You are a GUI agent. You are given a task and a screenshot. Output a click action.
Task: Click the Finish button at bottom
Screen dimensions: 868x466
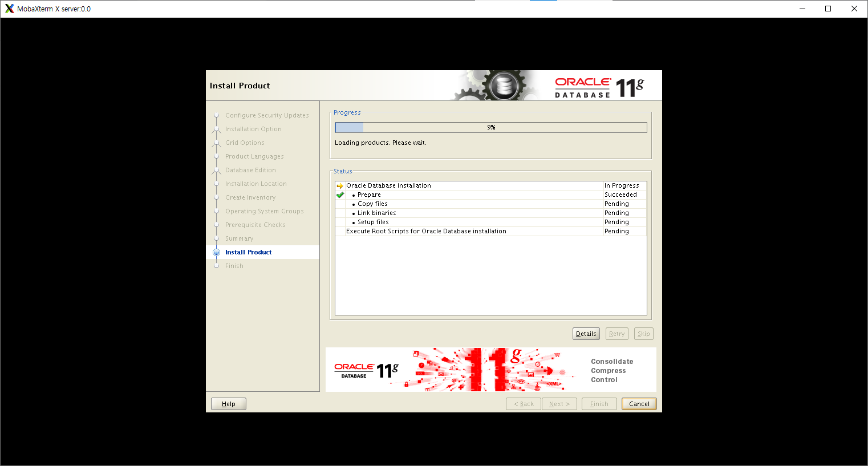599,404
